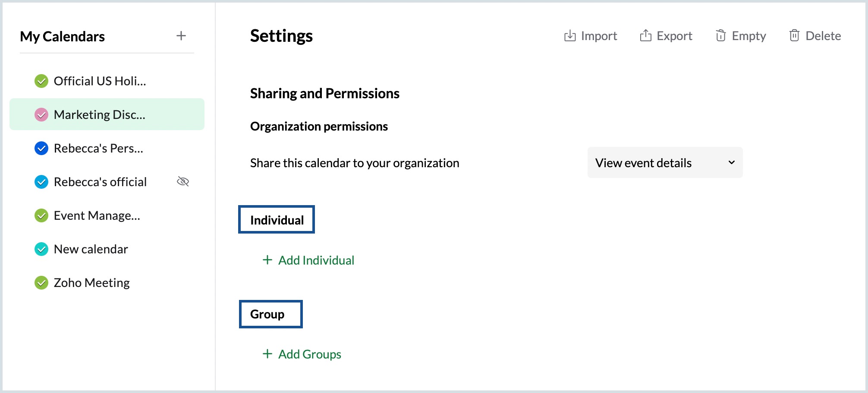Click the Export upload icon

pos(645,35)
